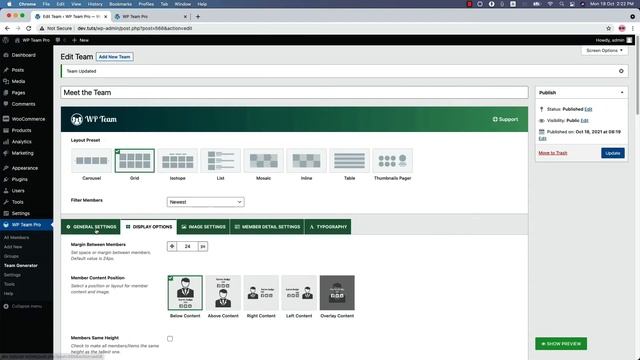Expand Screen Options panel
The width and height of the screenshot is (640, 360).
604,51
